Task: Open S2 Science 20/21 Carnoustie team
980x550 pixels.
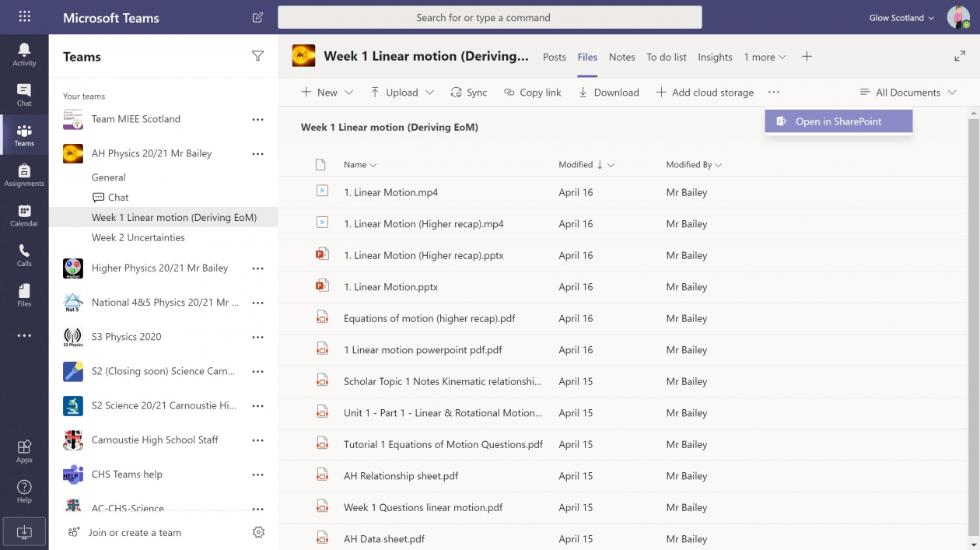Action: click(x=163, y=406)
